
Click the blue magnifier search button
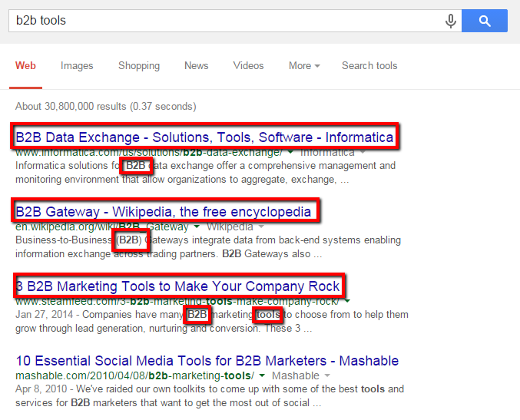(x=485, y=21)
